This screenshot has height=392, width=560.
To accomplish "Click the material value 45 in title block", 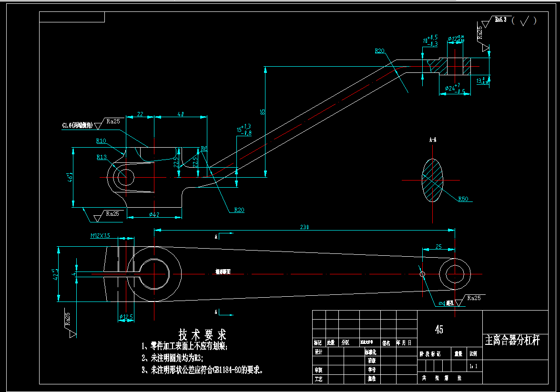I will (x=439, y=329).
